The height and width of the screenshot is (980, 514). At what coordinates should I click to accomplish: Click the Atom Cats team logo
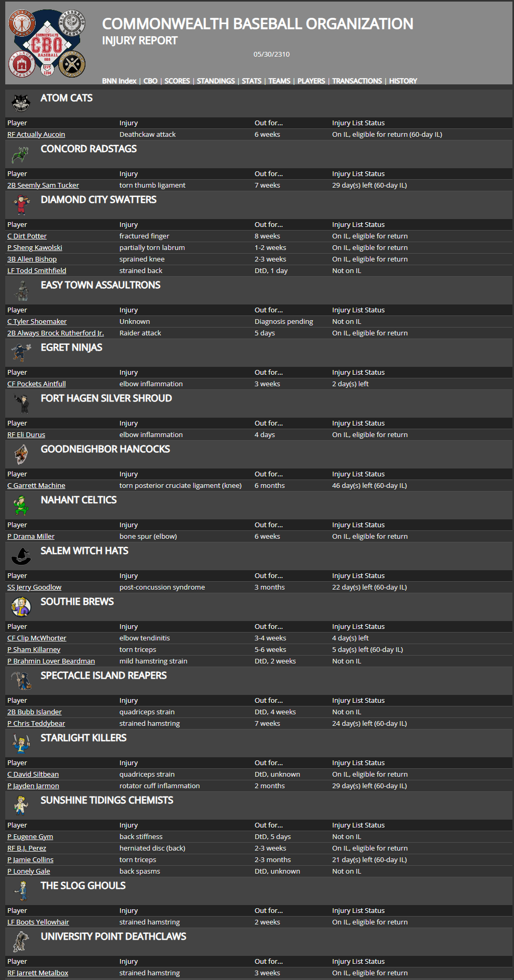pos(21,103)
